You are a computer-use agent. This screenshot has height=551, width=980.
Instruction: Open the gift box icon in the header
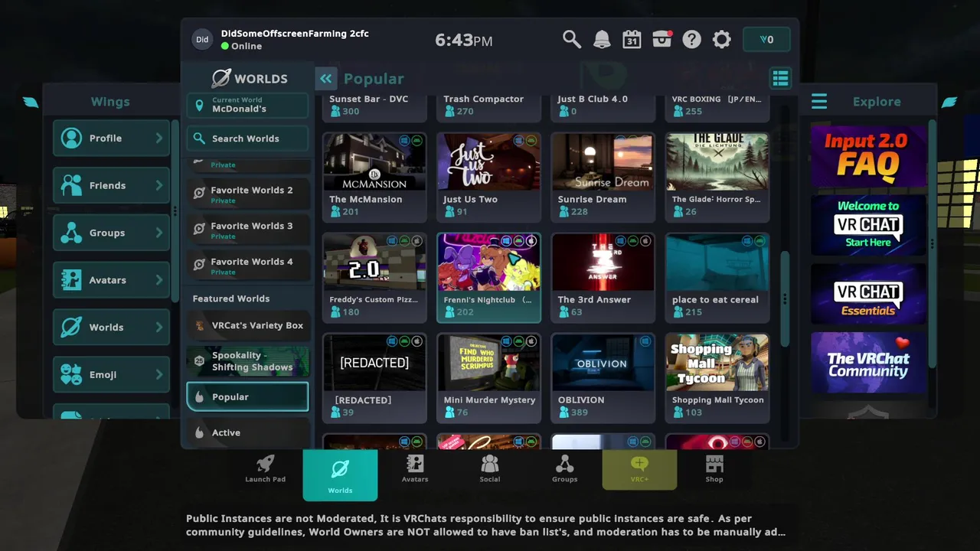[x=662, y=40]
